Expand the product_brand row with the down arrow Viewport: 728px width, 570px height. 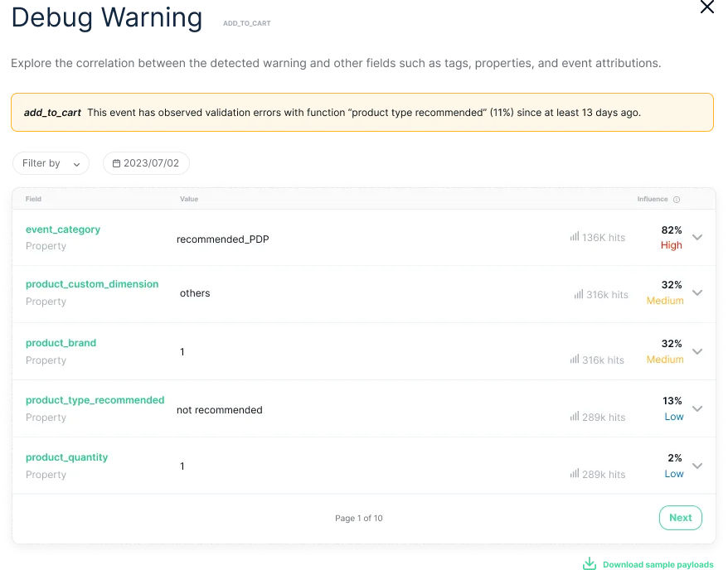tap(697, 351)
